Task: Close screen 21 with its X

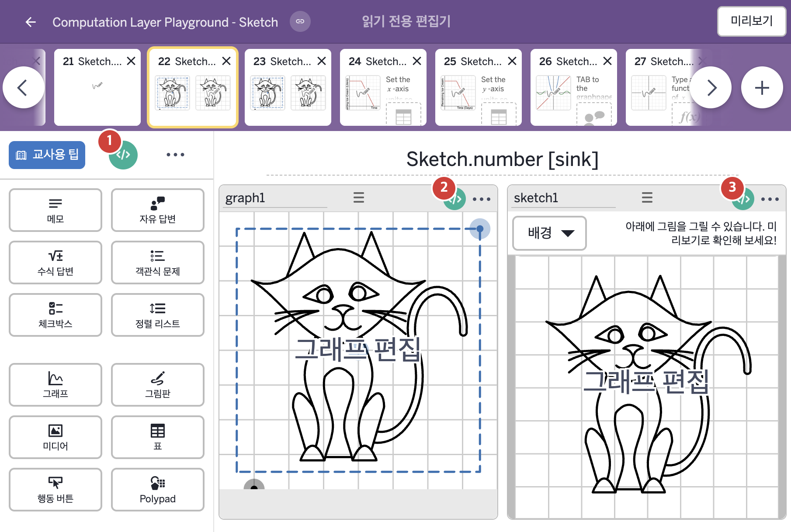Action: 131,61
